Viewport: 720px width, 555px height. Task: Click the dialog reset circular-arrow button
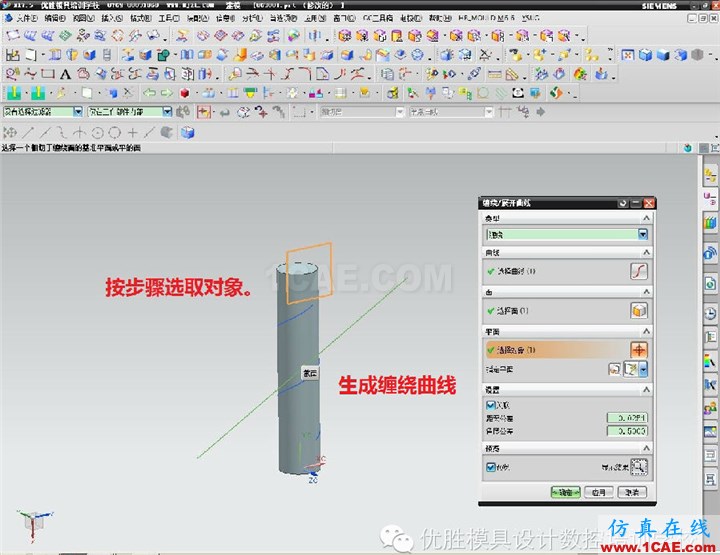coord(623,203)
